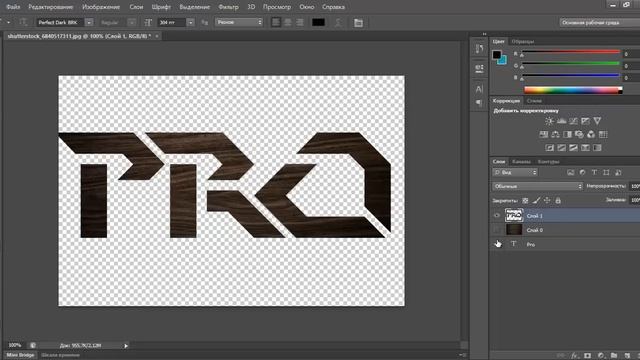Open the Справка menu
The image size is (640, 360).
click(x=333, y=7)
